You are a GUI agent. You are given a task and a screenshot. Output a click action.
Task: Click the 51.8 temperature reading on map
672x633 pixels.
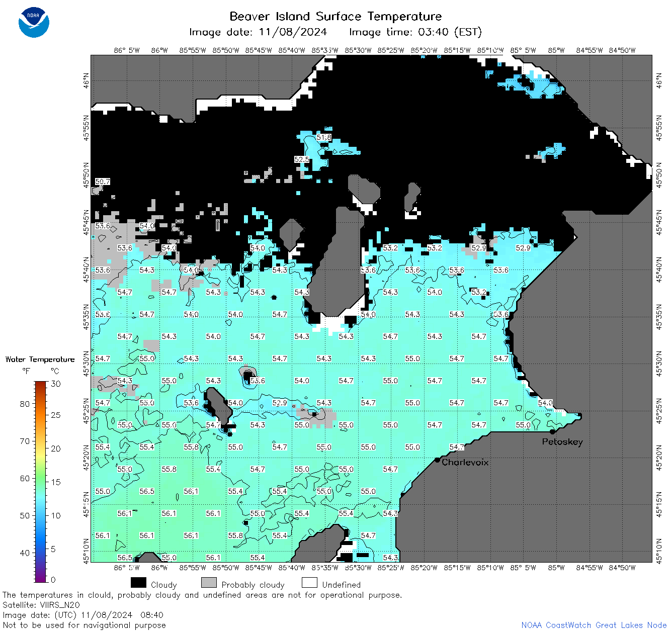coord(324,137)
